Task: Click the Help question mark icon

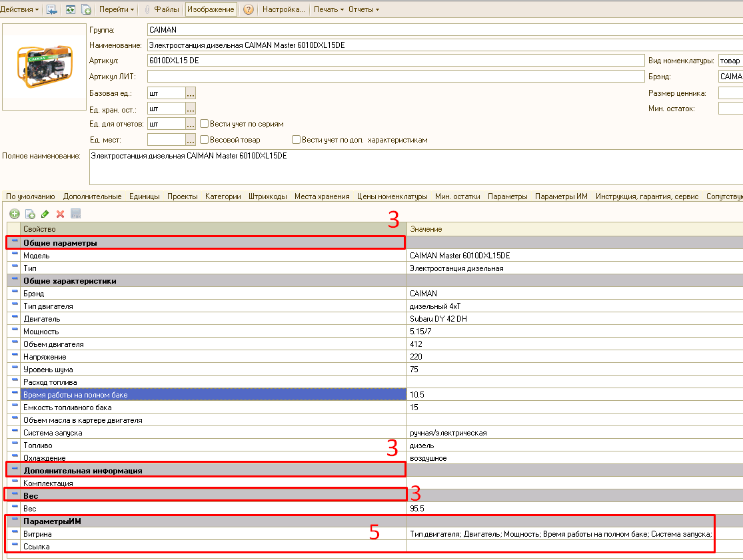Action: coord(248,9)
